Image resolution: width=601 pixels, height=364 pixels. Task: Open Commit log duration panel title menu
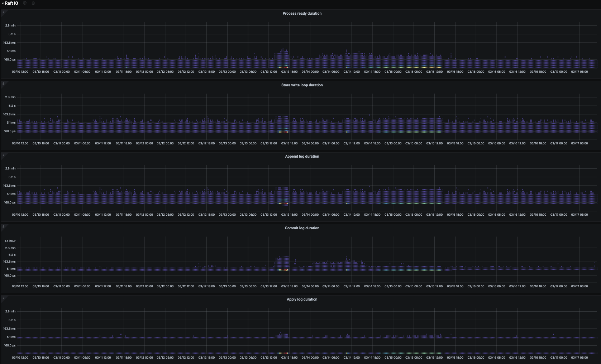(x=302, y=228)
